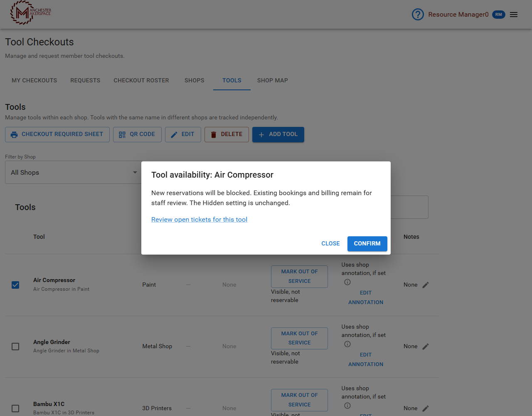Switch to My Checkouts tab
The height and width of the screenshot is (416, 532).
[x=34, y=80]
